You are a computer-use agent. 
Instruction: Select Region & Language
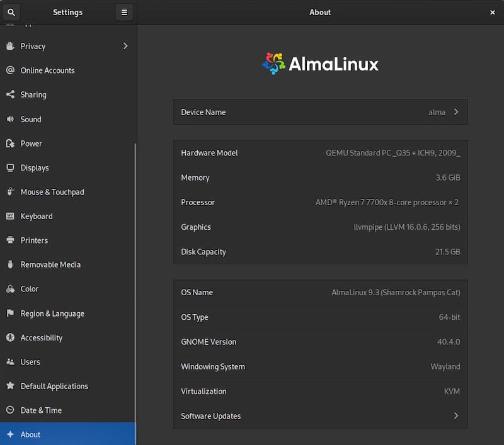point(67,313)
